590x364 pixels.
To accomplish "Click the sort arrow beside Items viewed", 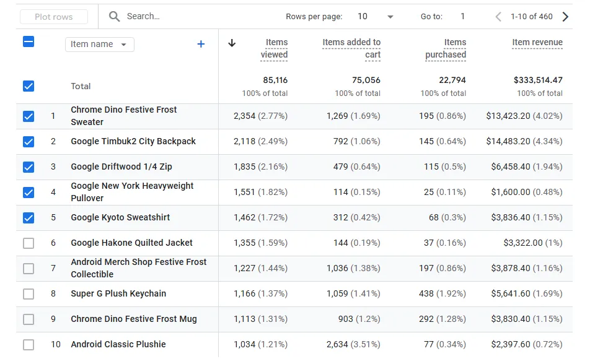I will [x=232, y=43].
